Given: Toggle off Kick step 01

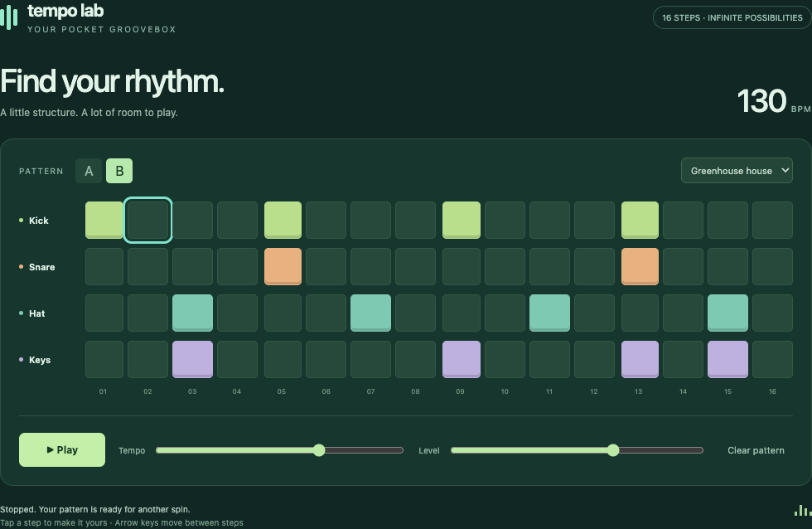Looking at the screenshot, I should click(104, 221).
